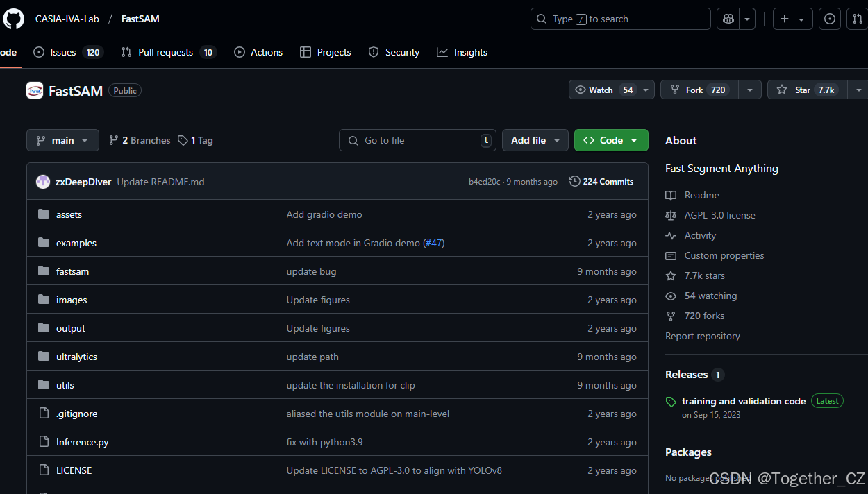Click the plus create-new icon
Image resolution: width=868 pixels, height=494 pixels.
point(785,19)
